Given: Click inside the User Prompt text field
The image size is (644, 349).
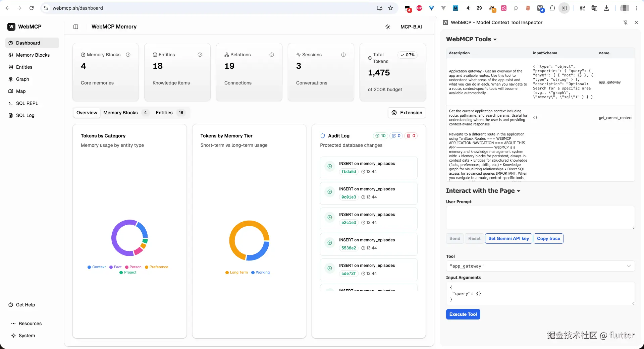Looking at the screenshot, I should click(539, 218).
